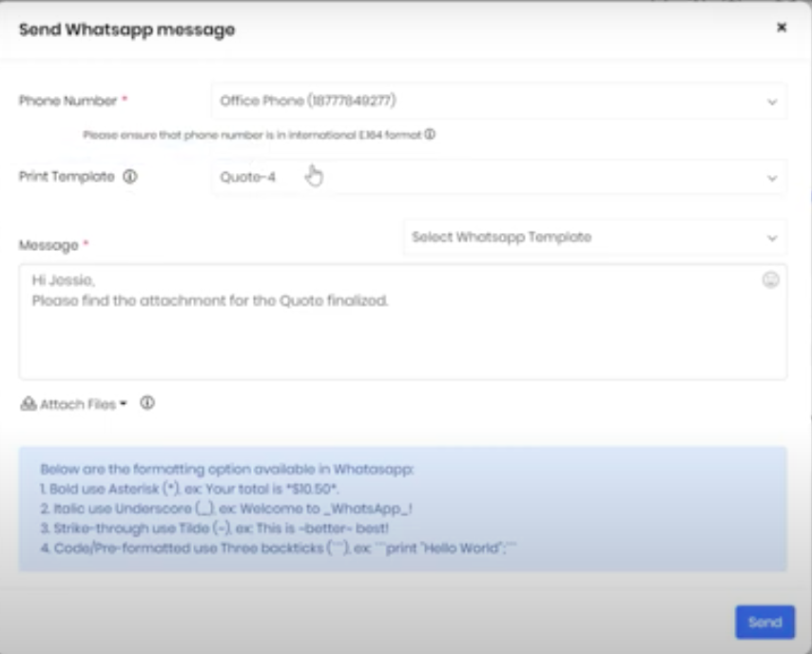
Task: Click the formatting options heading text
Action: (227, 470)
